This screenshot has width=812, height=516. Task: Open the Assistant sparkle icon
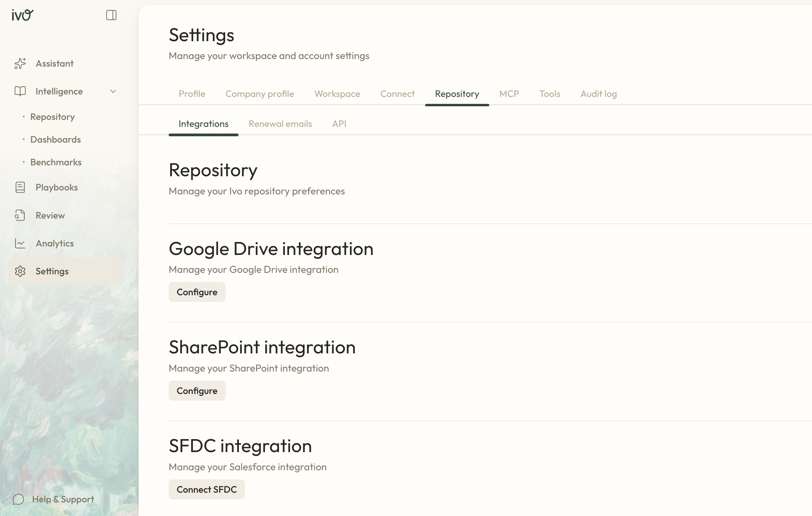tap(20, 63)
